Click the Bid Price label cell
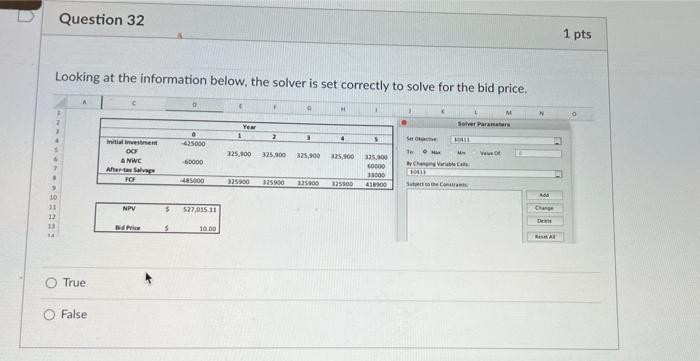Viewport: 700px width, 361px height. tap(128, 228)
